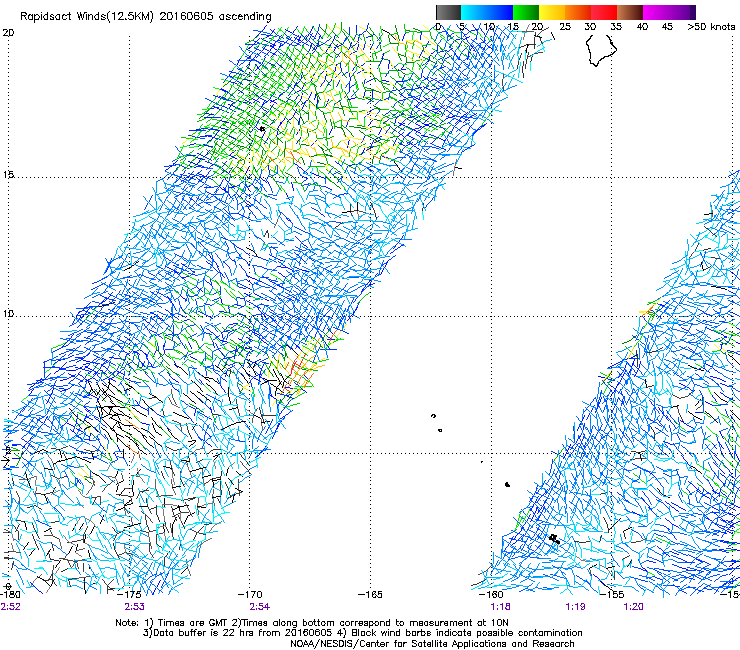Click the '45' legend label

click(667, 27)
